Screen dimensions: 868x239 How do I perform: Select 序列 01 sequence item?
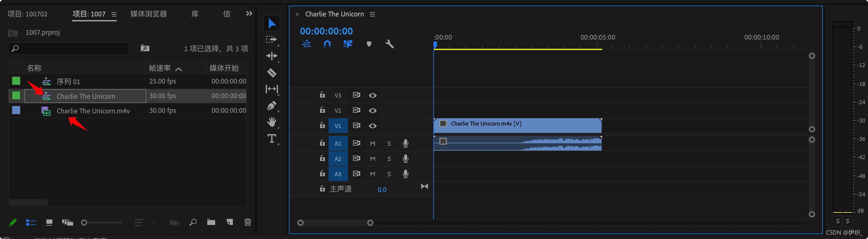[68, 82]
